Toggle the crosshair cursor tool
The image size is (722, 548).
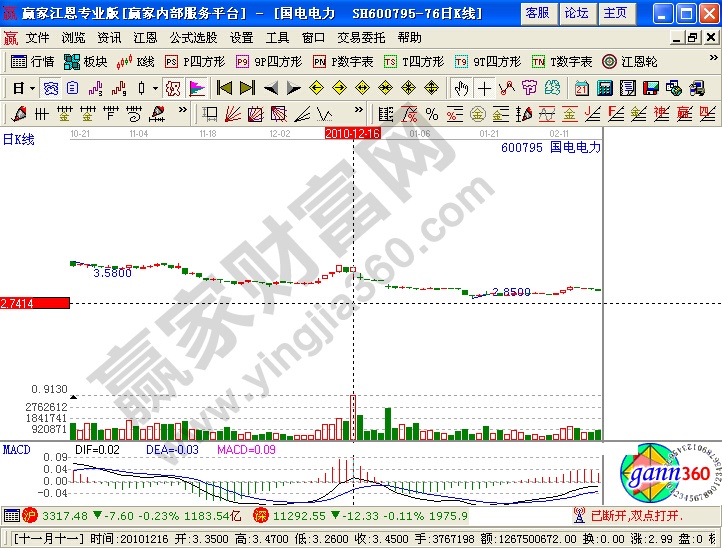click(484, 87)
